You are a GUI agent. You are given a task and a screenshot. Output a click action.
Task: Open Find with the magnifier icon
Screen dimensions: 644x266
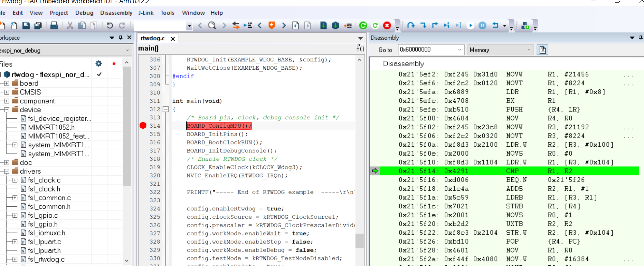(212, 26)
